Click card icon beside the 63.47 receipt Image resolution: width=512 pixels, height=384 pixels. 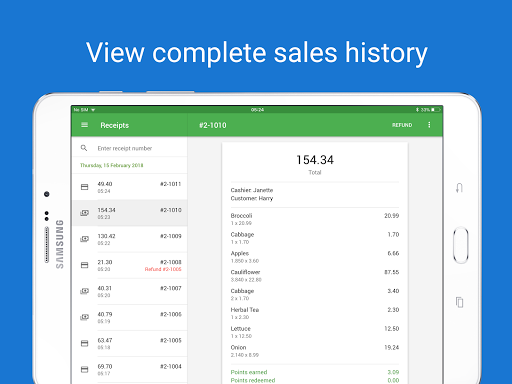coord(85,343)
